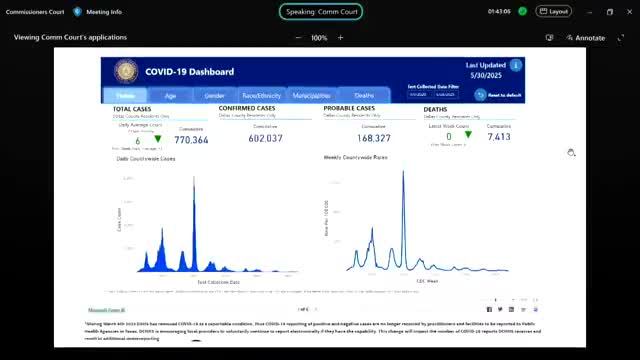Click the Dallas County seal logo
This screenshot has width=640, height=360.
point(126,71)
